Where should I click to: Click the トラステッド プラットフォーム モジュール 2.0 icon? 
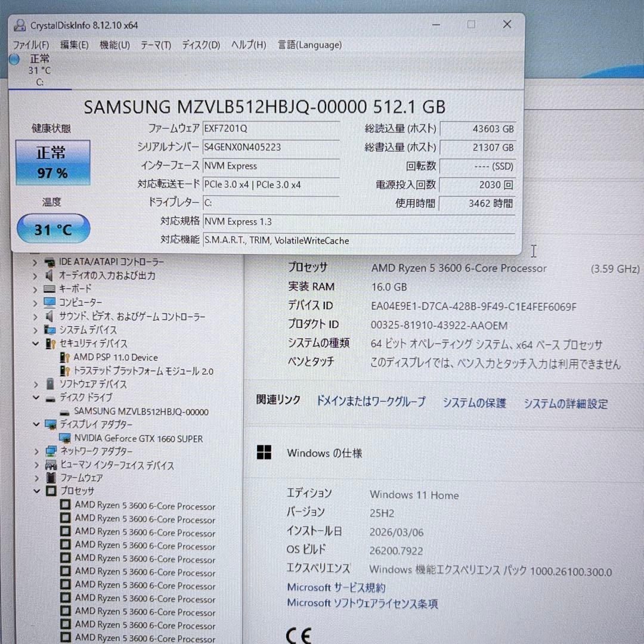click(x=65, y=371)
